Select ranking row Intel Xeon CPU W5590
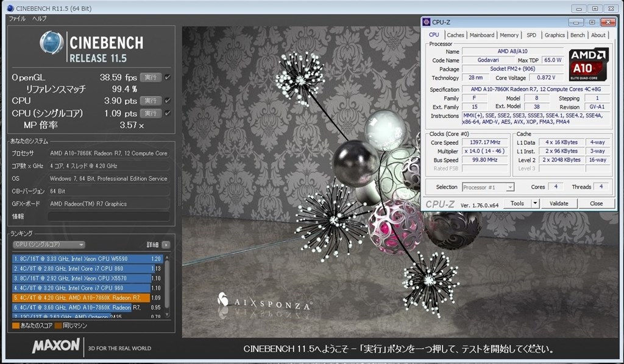The width and height of the screenshot is (624, 364). (87, 259)
